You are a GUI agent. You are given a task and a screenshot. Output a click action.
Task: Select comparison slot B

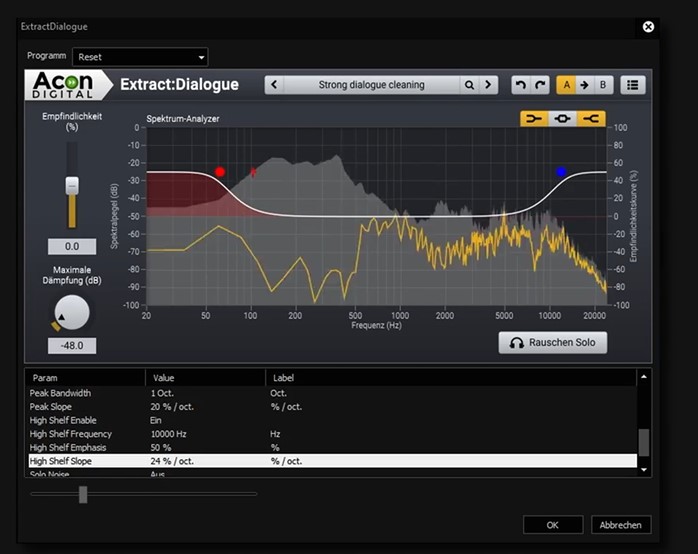click(603, 85)
